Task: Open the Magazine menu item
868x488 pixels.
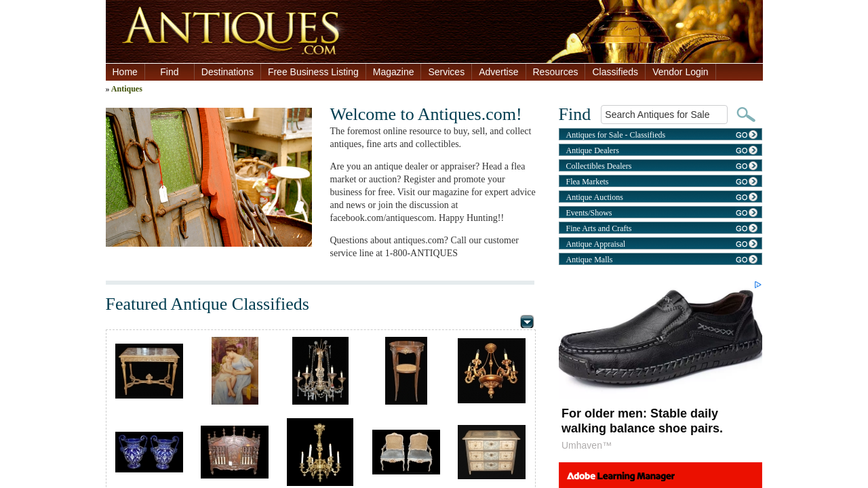Action: tap(393, 72)
